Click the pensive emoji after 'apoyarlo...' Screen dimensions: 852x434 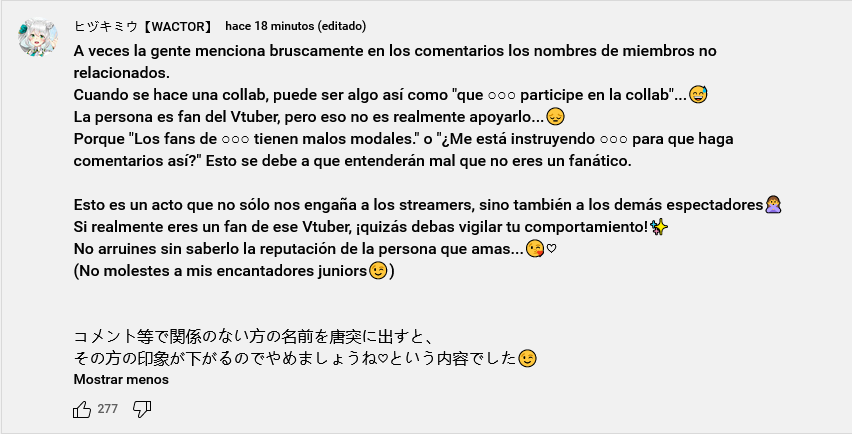pyautogui.click(x=556, y=117)
